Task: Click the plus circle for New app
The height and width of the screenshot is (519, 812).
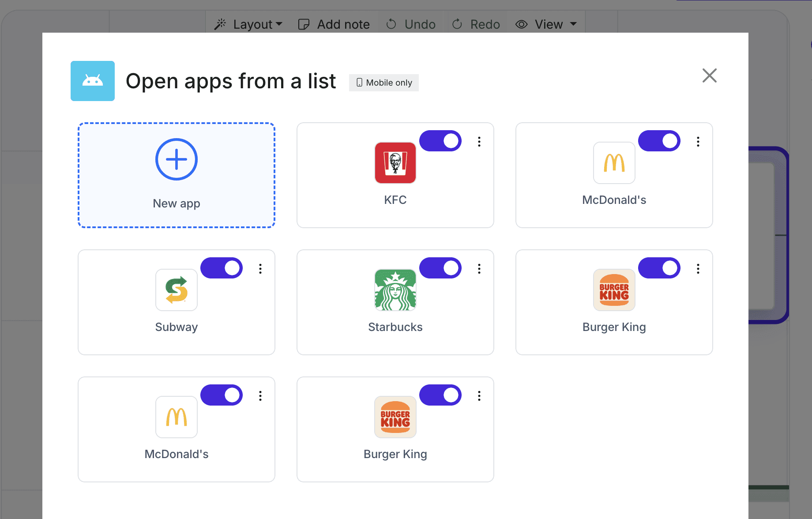Action: coord(177,159)
